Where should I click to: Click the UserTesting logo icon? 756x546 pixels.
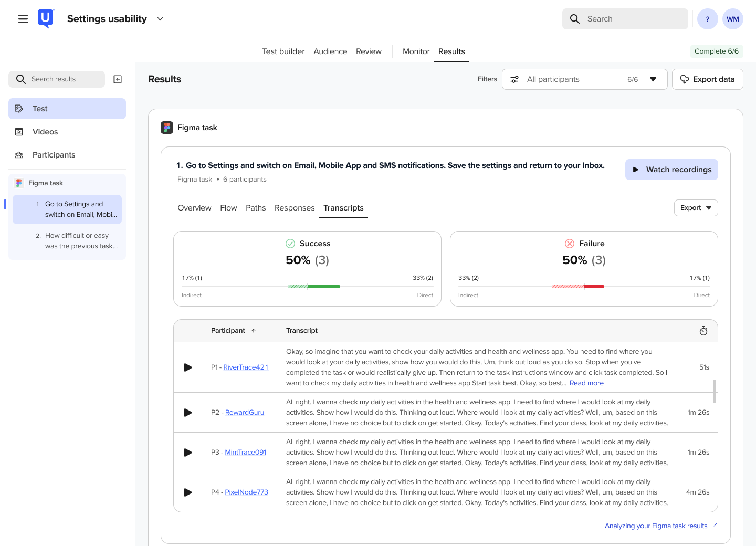point(46,18)
